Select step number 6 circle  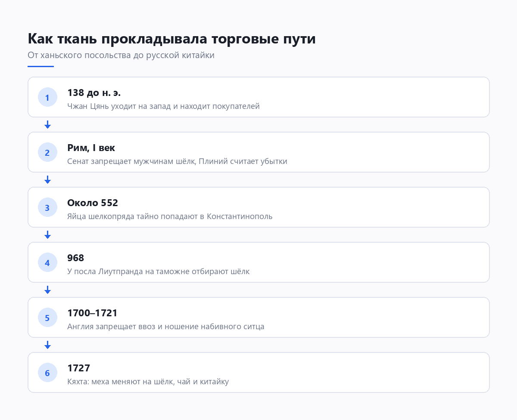tap(47, 373)
